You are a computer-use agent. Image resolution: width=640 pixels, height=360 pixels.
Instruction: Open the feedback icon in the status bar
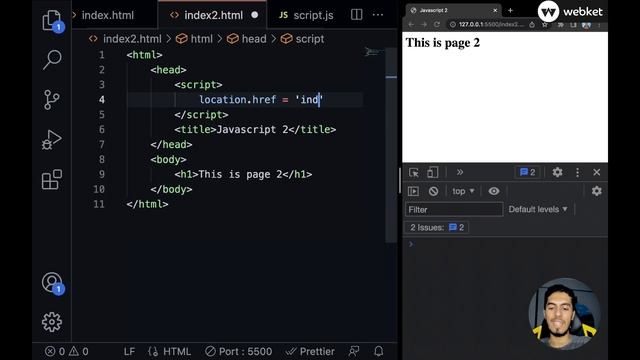pyautogui.click(x=354, y=351)
